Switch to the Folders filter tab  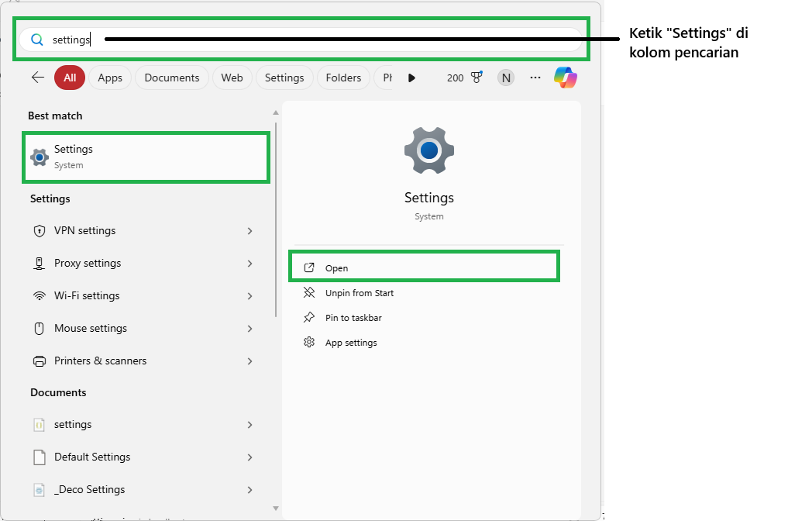[x=343, y=78]
